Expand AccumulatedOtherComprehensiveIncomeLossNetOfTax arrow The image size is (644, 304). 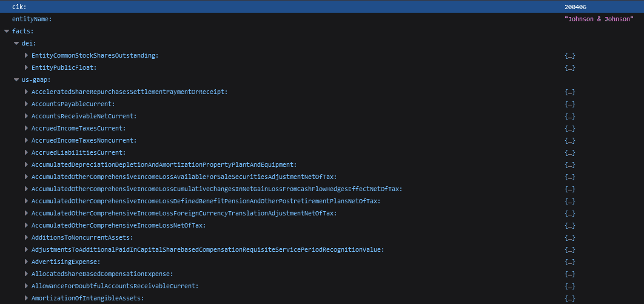point(26,225)
